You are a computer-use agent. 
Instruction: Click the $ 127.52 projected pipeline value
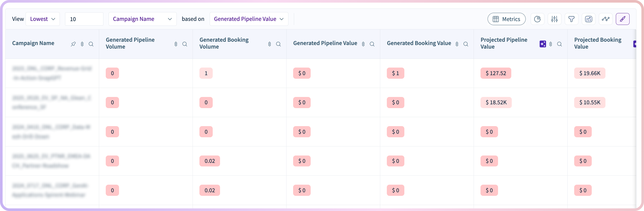point(496,73)
